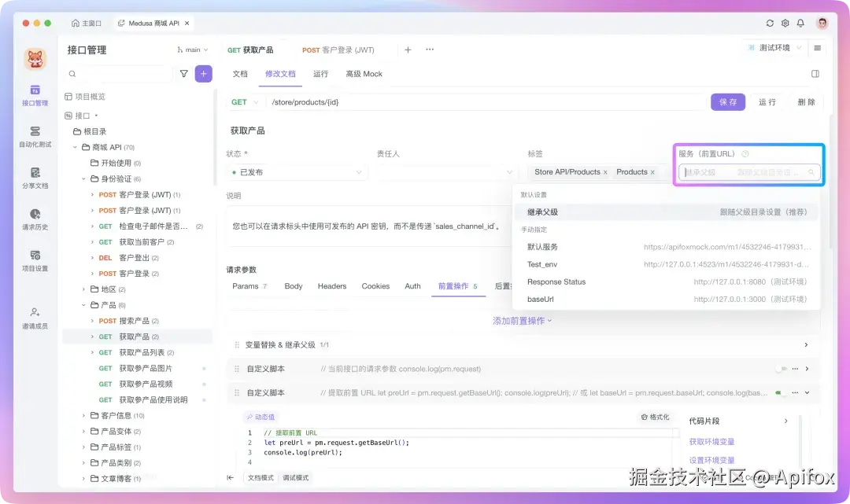Disable the green 自定义脚本 toggle switch
The width and height of the screenshot is (850, 504).
click(x=779, y=392)
